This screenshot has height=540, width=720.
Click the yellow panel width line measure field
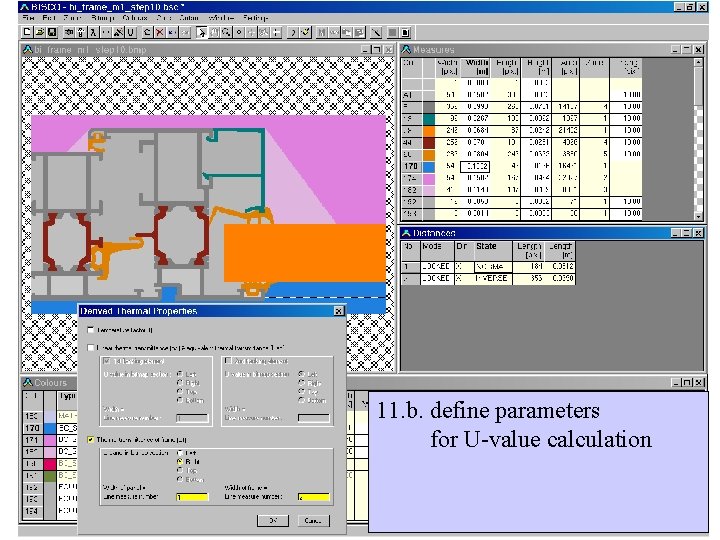(x=192, y=497)
